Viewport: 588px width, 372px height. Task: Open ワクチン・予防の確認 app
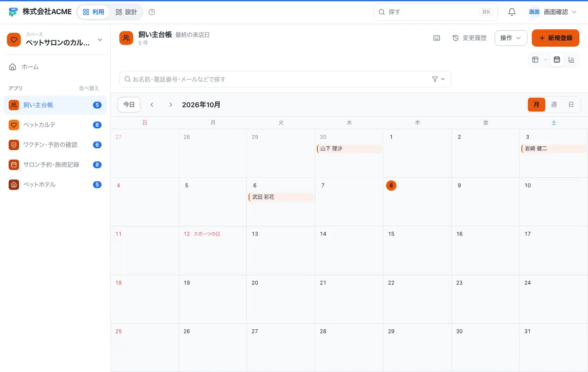click(x=55, y=145)
